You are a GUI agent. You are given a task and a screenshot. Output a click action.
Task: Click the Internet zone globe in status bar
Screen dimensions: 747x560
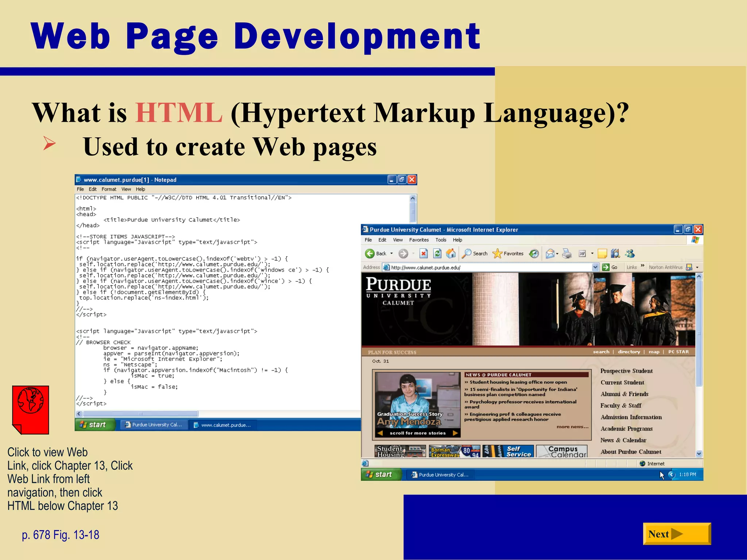pyautogui.click(x=643, y=463)
